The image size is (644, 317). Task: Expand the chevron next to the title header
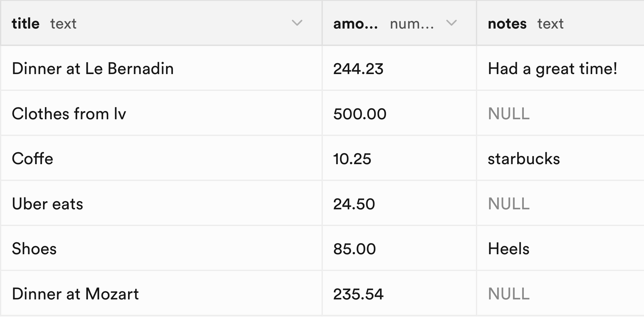pyautogui.click(x=297, y=24)
